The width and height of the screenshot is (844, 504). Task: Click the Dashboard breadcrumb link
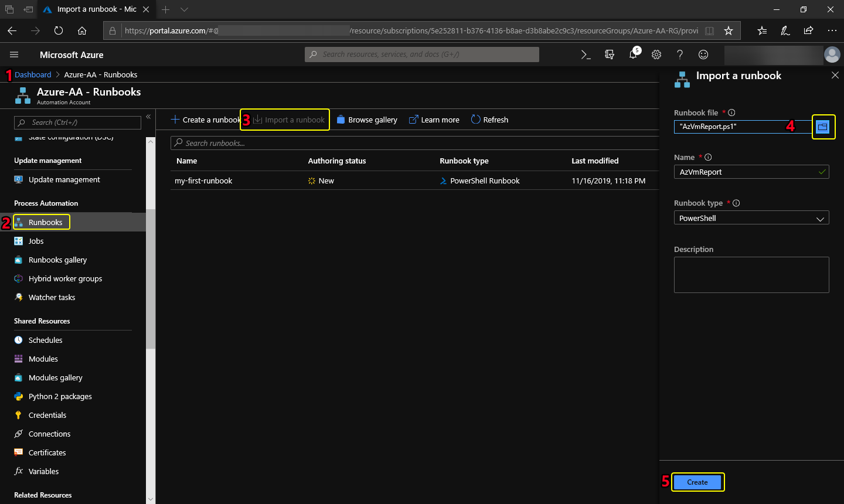[33, 74]
